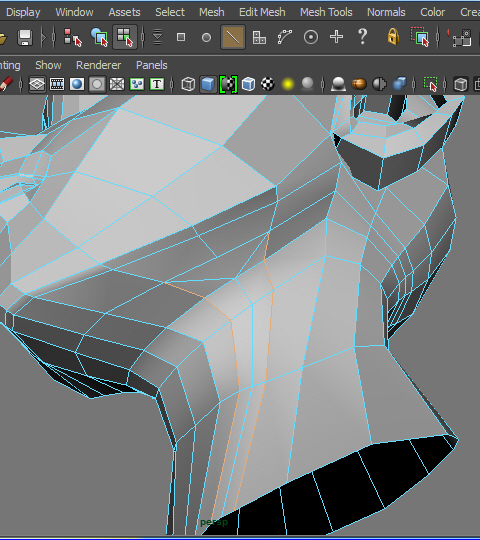This screenshot has width=480, height=540.
Task: Open the panel Show menu
Action: coord(48,65)
